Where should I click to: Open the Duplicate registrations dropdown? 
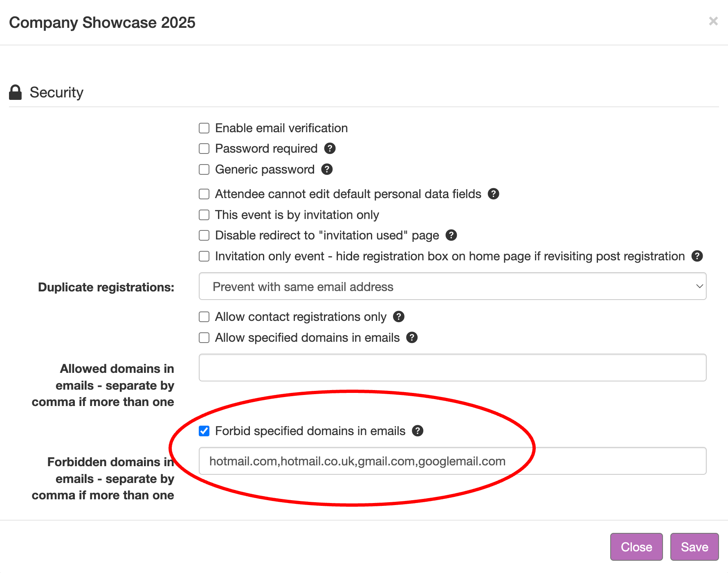point(452,286)
